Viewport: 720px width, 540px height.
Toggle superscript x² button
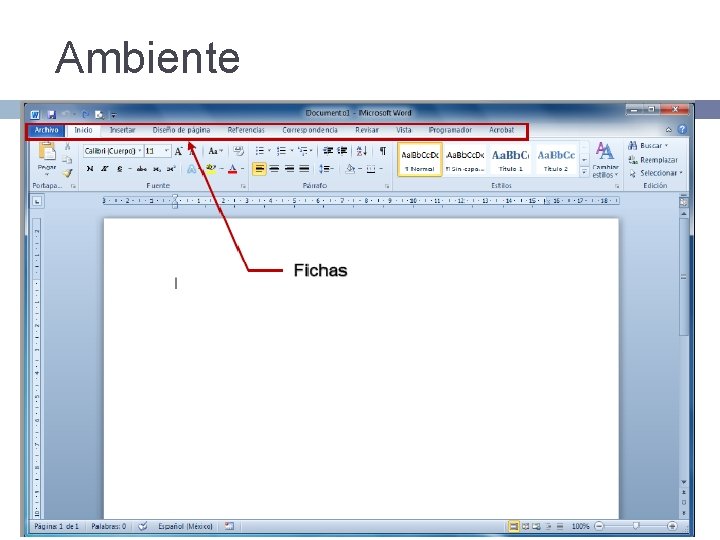tap(171, 169)
